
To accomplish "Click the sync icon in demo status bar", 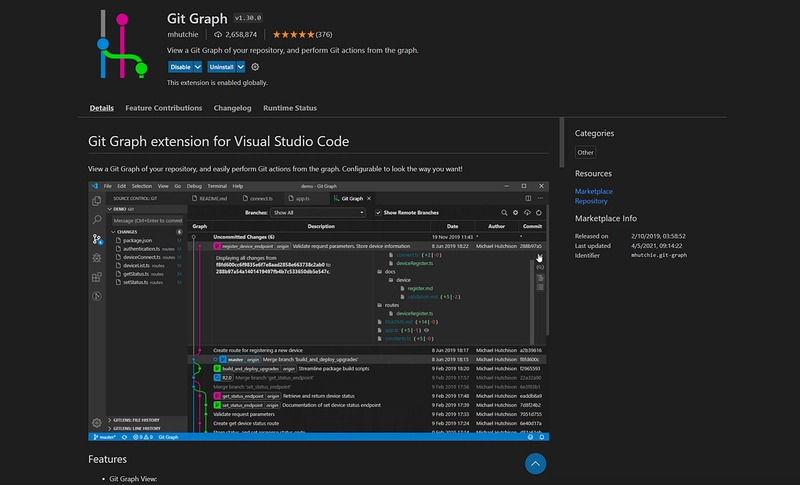I will [x=124, y=437].
